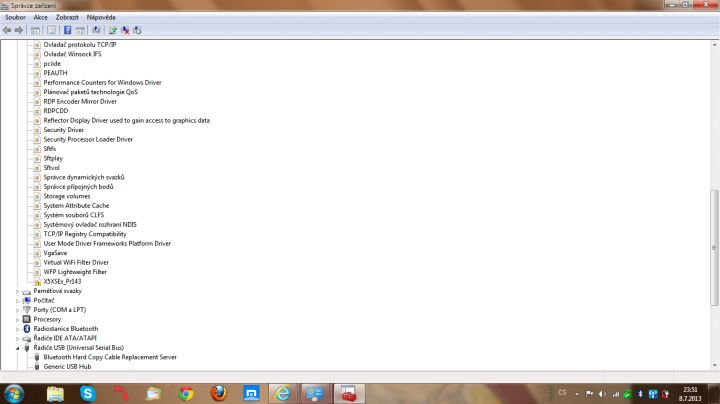Select Správce připojných bodů

pyautogui.click(x=78, y=186)
